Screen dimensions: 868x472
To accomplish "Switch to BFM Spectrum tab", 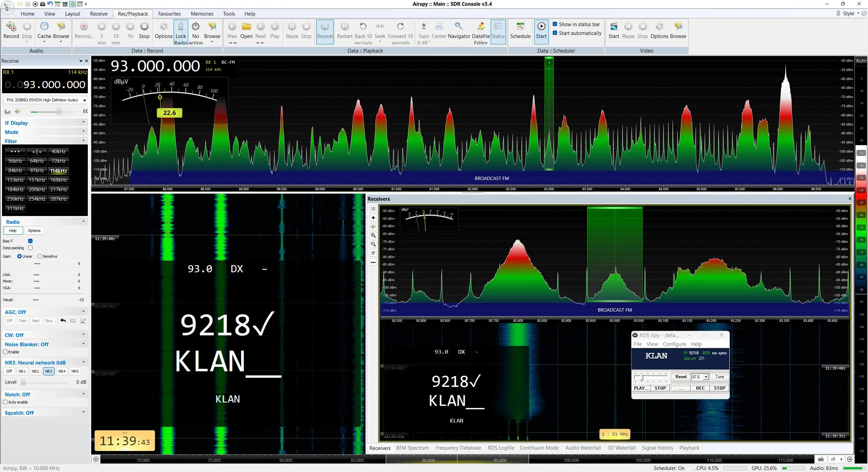I will coord(412,448).
